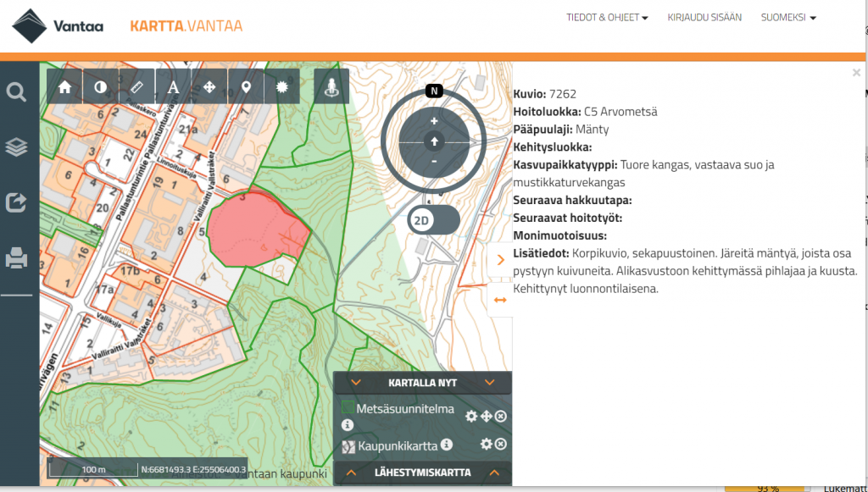Select the ruler measuring tool

click(x=136, y=86)
